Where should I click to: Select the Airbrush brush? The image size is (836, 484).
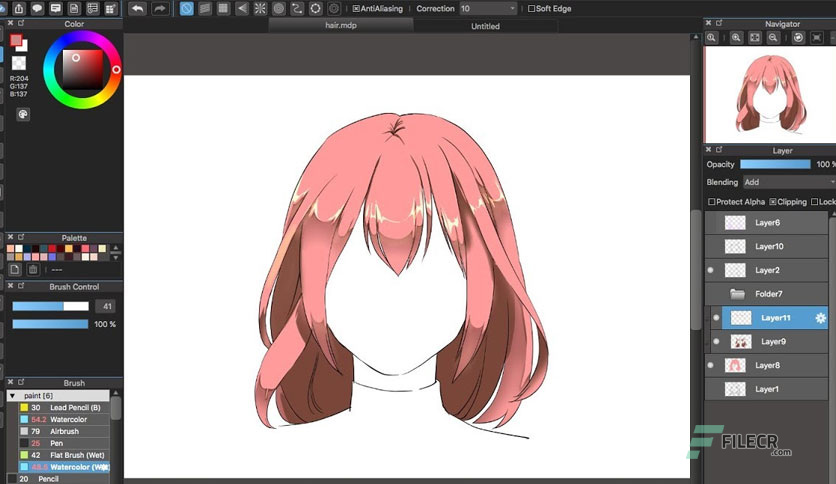click(64, 431)
